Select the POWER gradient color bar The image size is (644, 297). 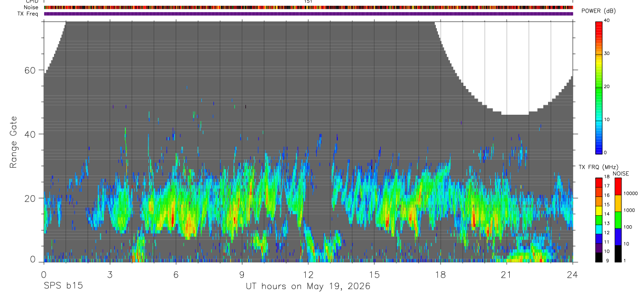[598, 87]
